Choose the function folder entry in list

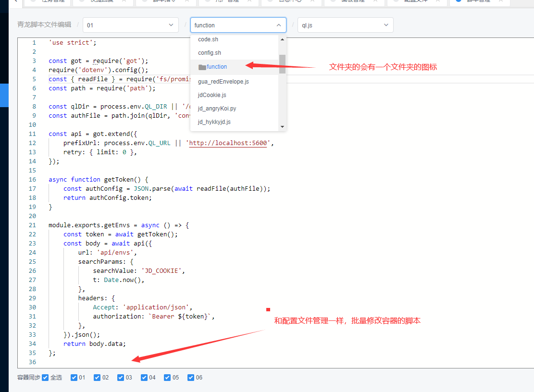click(235, 67)
